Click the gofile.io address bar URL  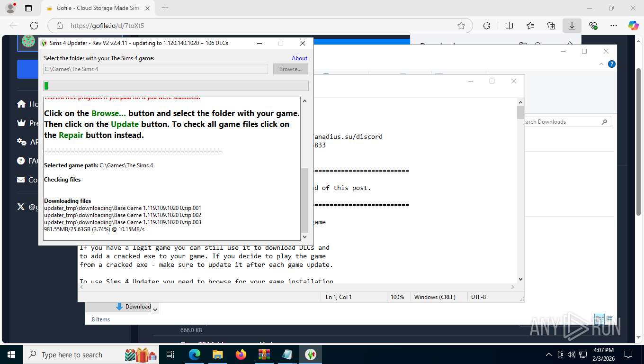point(107,26)
